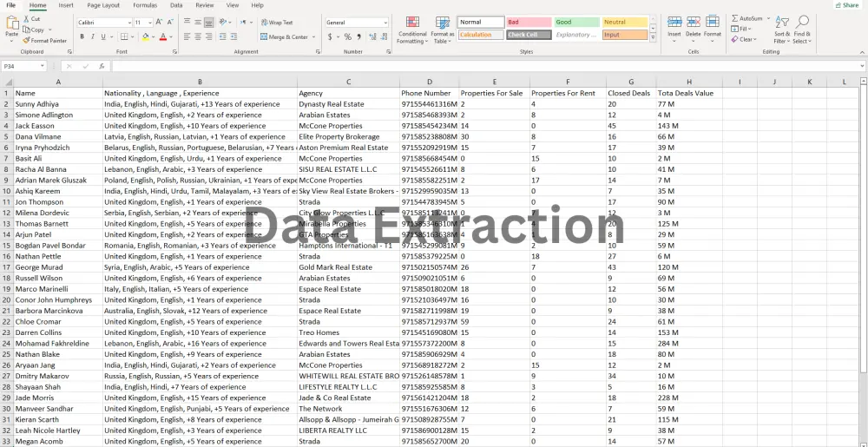The width and height of the screenshot is (868, 447).
Task: Switch to the Review tab
Action: coord(205,5)
